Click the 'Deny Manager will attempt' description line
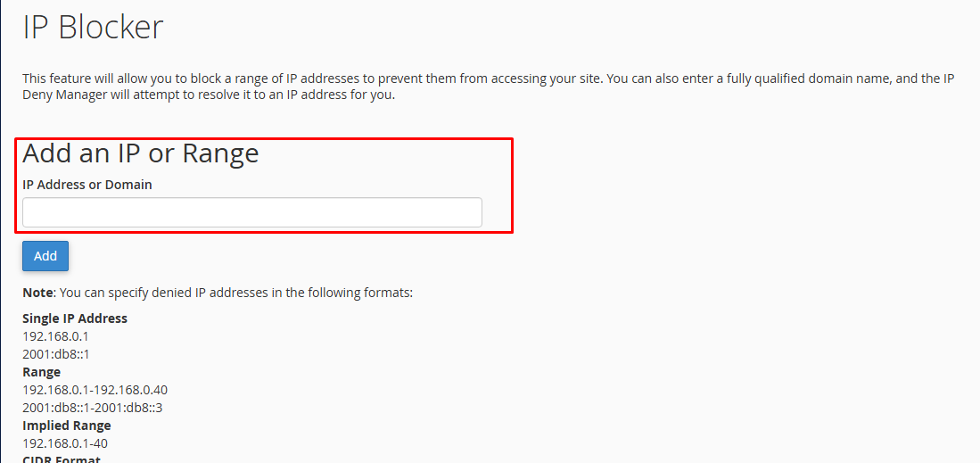The height and width of the screenshot is (463, 980). 209,95
